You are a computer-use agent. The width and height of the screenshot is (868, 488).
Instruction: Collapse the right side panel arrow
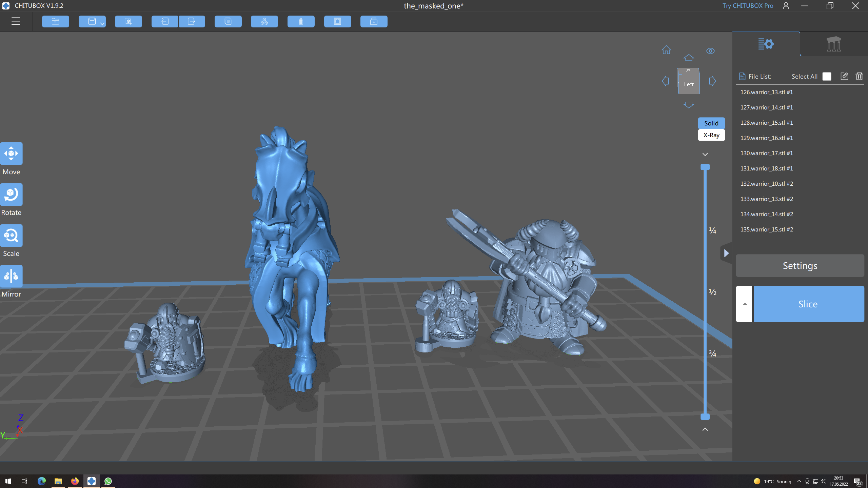726,253
